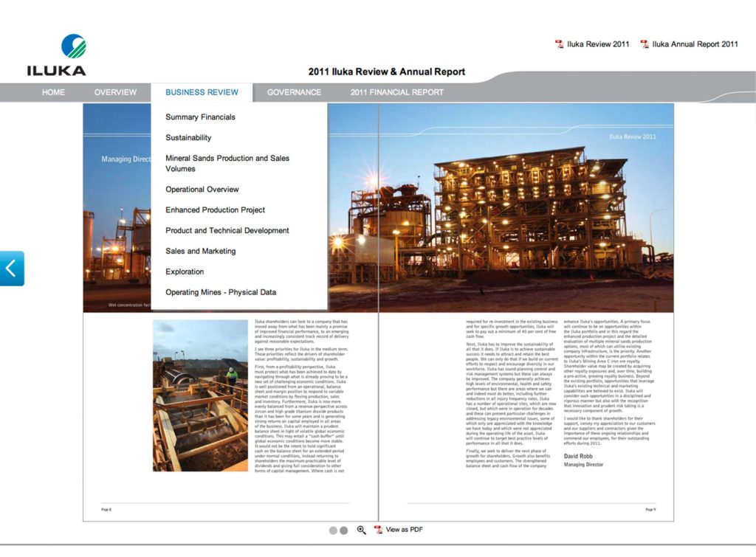This screenshot has height=557, width=756.
Task: Click the magnifier zoom icon below pages
Action: click(361, 530)
